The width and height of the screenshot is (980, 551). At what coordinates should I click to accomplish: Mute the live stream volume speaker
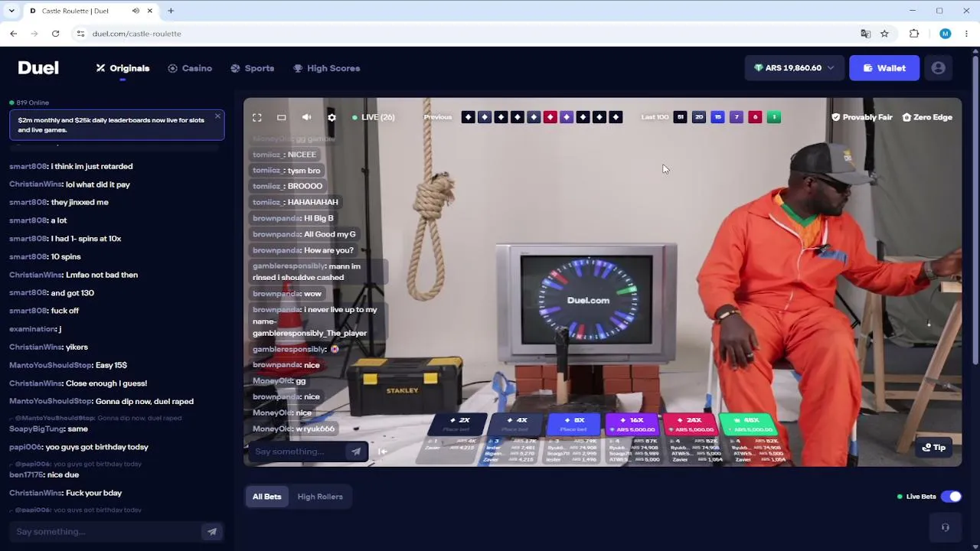click(x=306, y=117)
